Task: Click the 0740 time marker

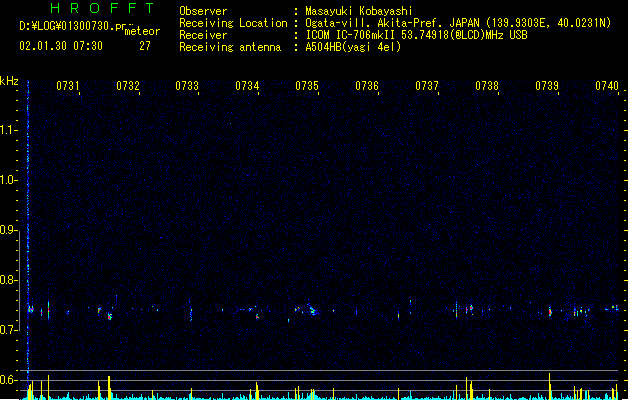Action: pyautogui.click(x=607, y=86)
